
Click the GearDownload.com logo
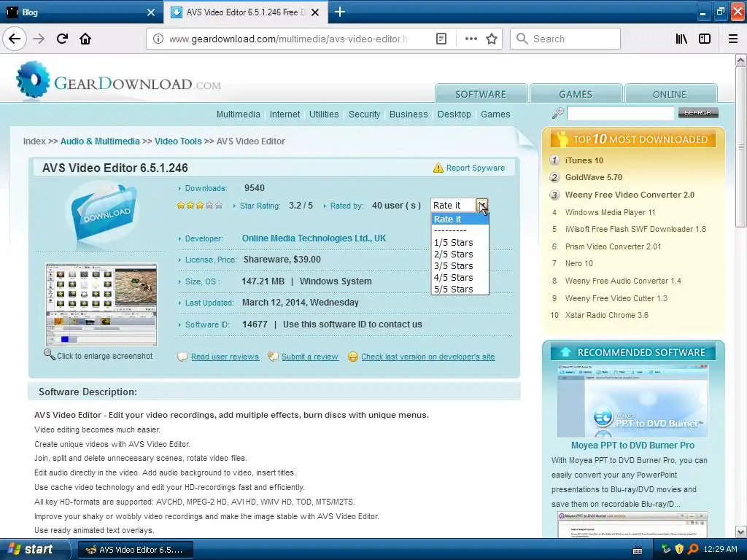click(119, 80)
